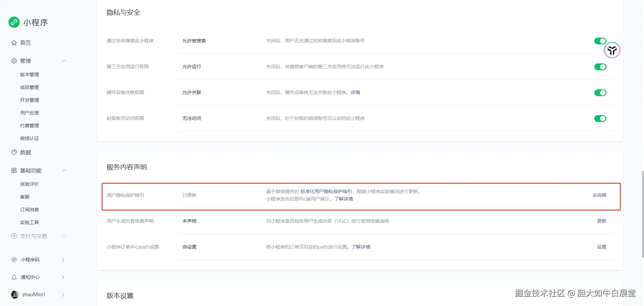Viewport: 644px width, 306px height.
Task: Click the floating round assistant icon
Action: (x=612, y=50)
